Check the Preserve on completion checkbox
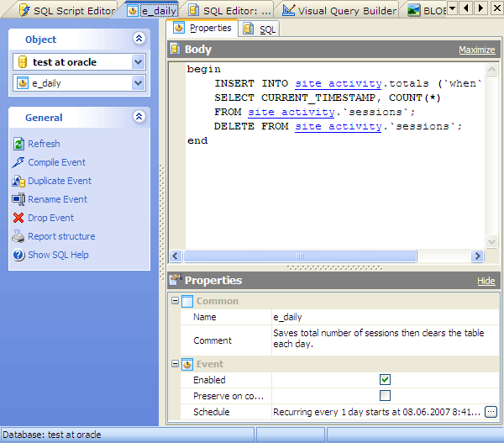 pyautogui.click(x=385, y=396)
